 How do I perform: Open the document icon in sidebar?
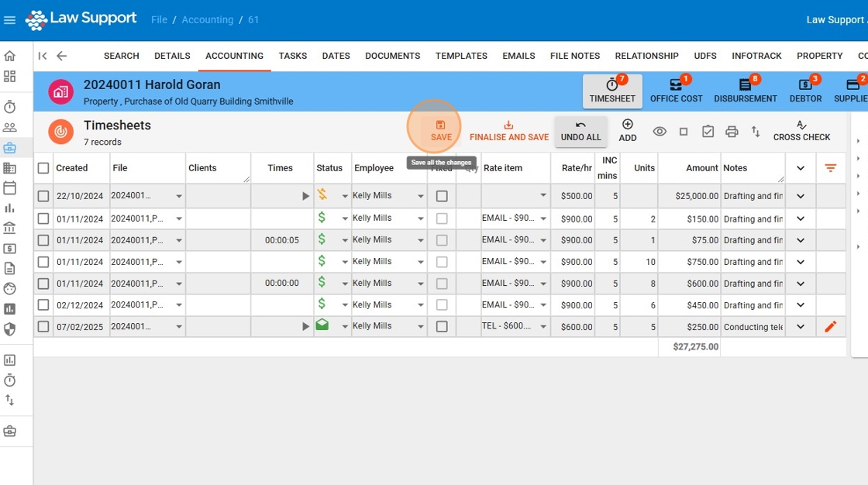[9, 269]
